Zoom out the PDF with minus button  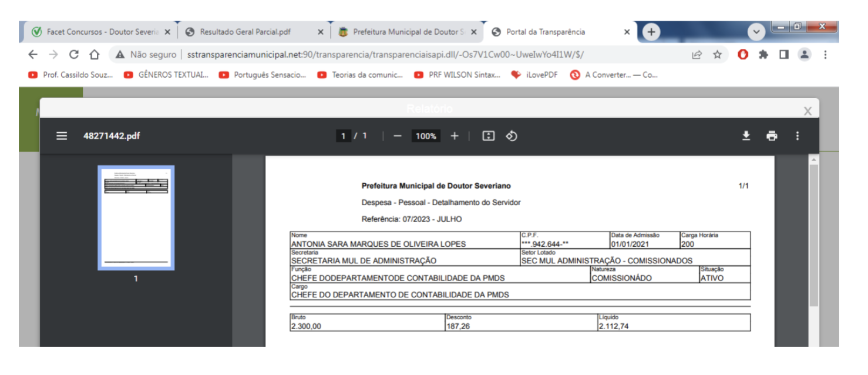[398, 136]
